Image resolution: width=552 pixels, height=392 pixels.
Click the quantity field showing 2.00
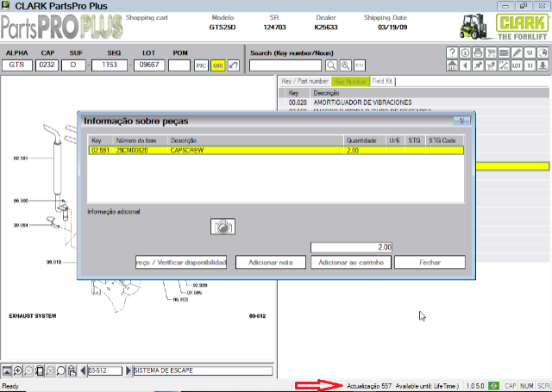[x=351, y=247]
